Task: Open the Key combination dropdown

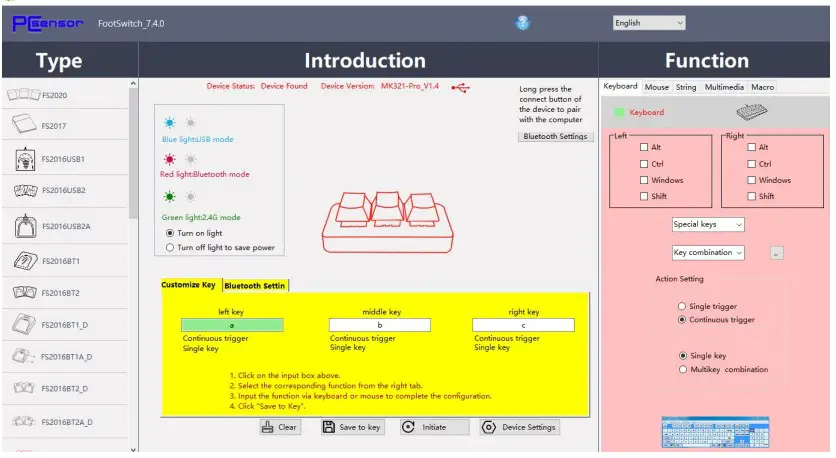Action: click(x=708, y=253)
